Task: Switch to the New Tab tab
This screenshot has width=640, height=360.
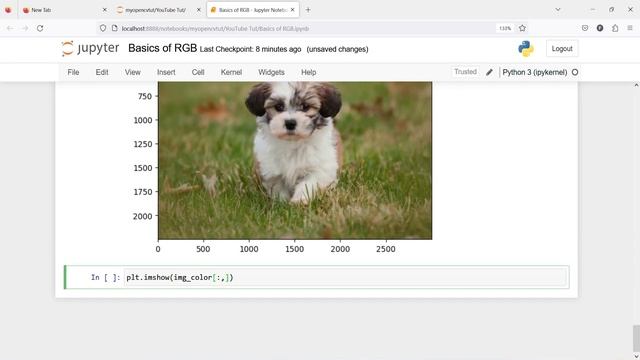Action: click(x=64, y=10)
